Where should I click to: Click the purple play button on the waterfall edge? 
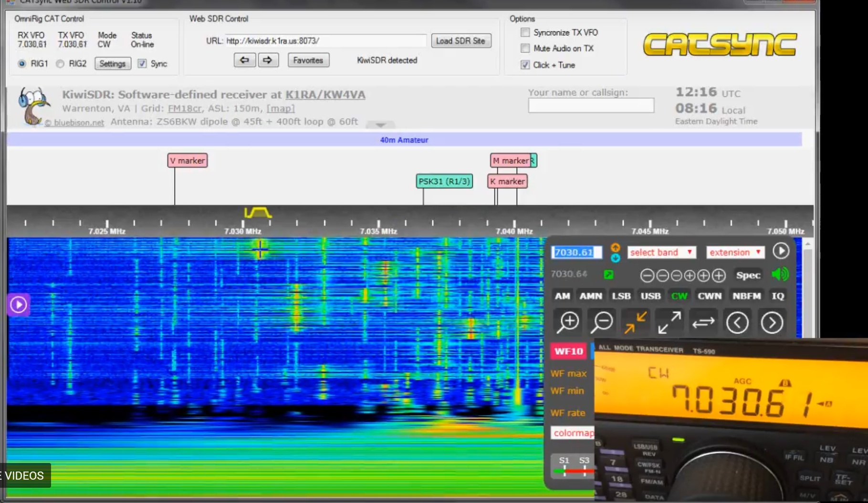coord(19,304)
